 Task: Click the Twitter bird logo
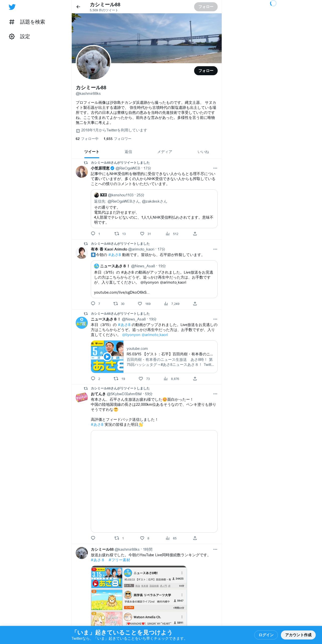(x=12, y=7)
